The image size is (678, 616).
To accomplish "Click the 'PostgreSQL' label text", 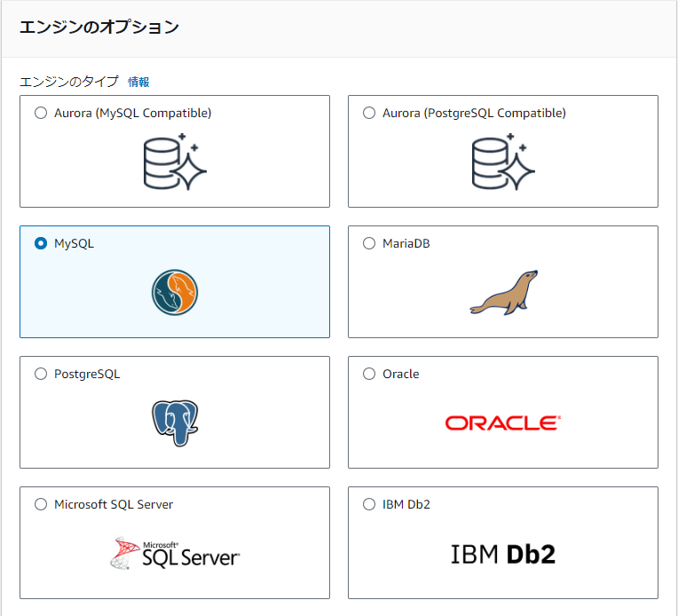I will click(x=87, y=375).
